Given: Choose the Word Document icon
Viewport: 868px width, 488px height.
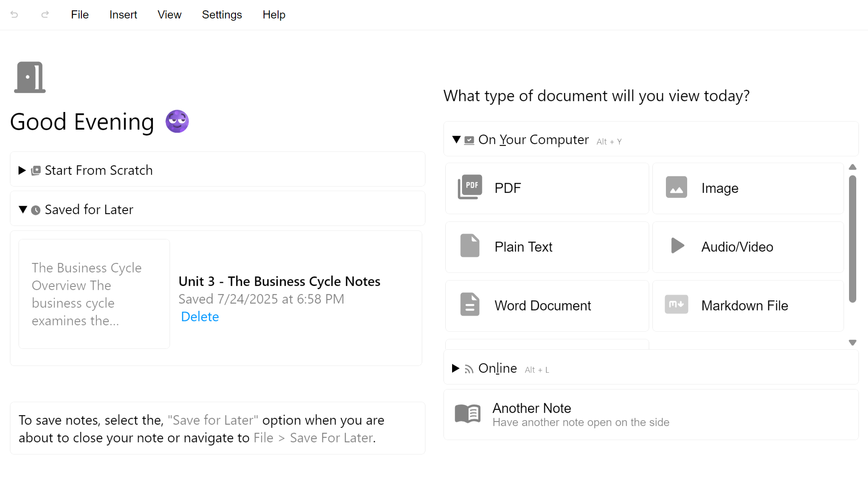Looking at the screenshot, I should click(x=470, y=305).
